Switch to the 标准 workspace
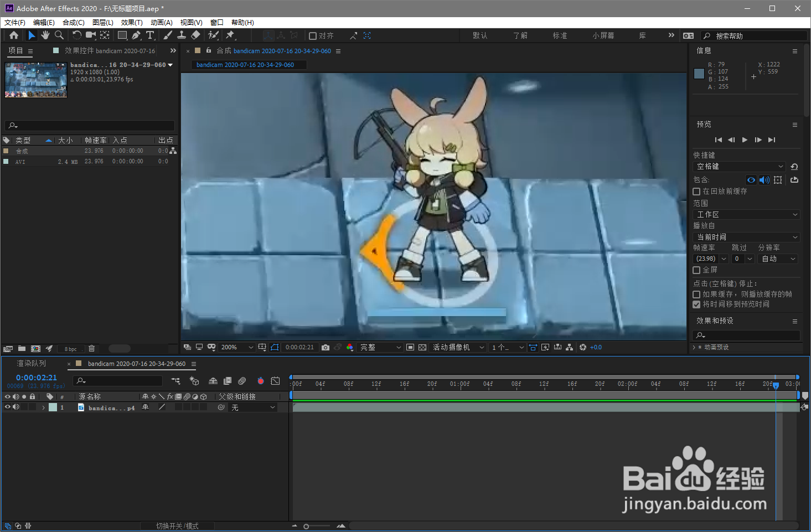 pyautogui.click(x=560, y=35)
